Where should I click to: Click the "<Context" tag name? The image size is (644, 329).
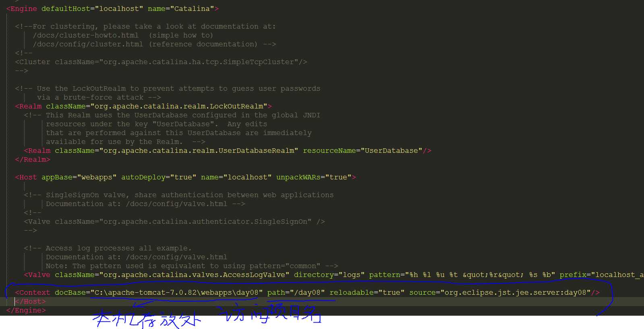tap(33, 292)
